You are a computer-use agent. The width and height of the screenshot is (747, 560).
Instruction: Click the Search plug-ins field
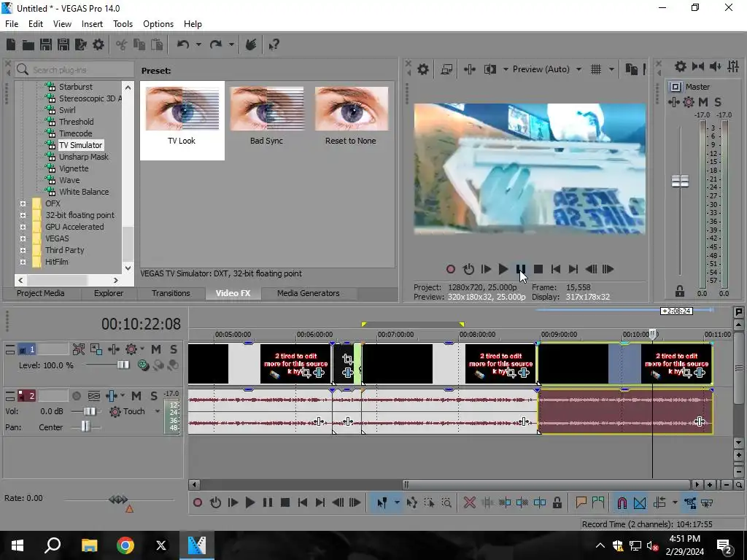coord(74,70)
